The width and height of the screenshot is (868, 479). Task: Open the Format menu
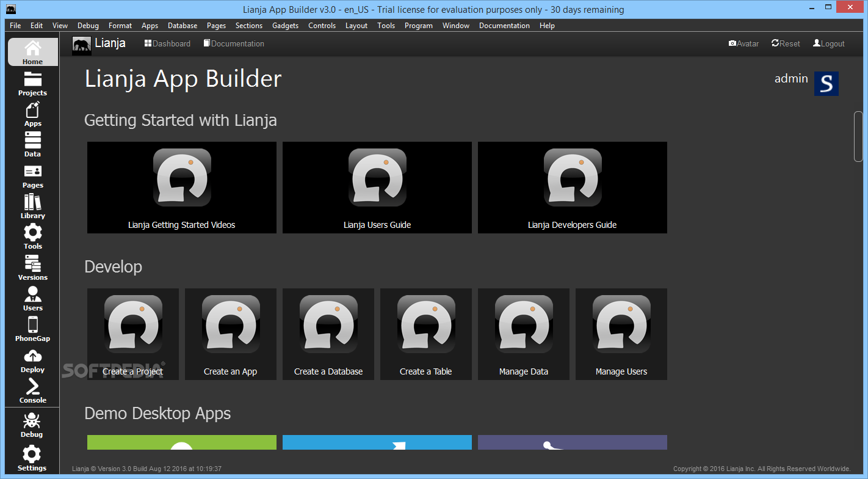[x=120, y=26]
